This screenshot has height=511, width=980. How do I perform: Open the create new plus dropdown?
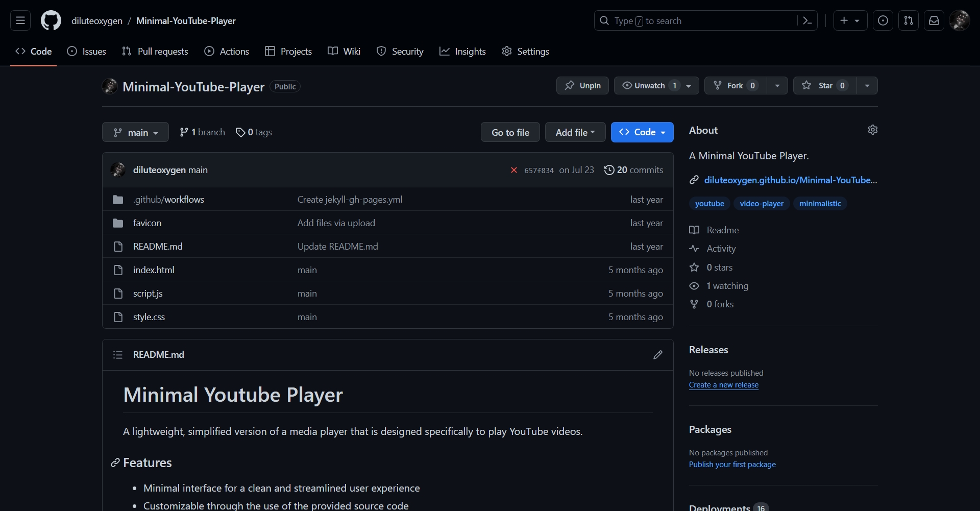[x=850, y=20]
